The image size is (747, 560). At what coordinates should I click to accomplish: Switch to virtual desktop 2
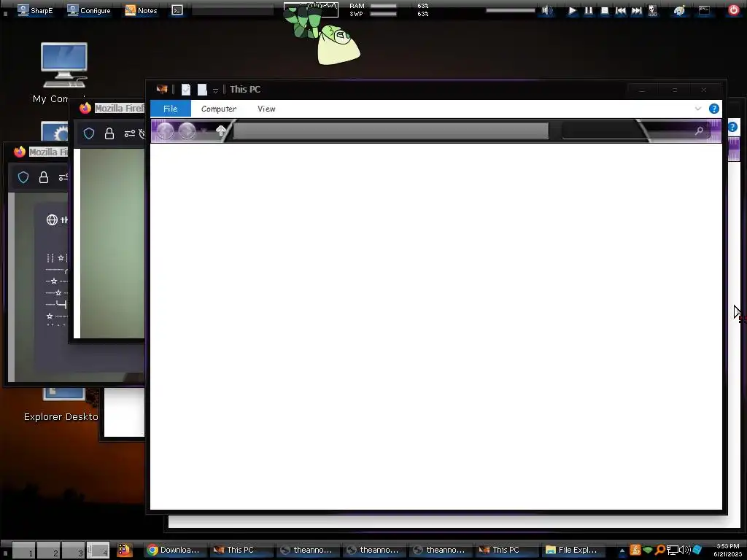pos(49,550)
